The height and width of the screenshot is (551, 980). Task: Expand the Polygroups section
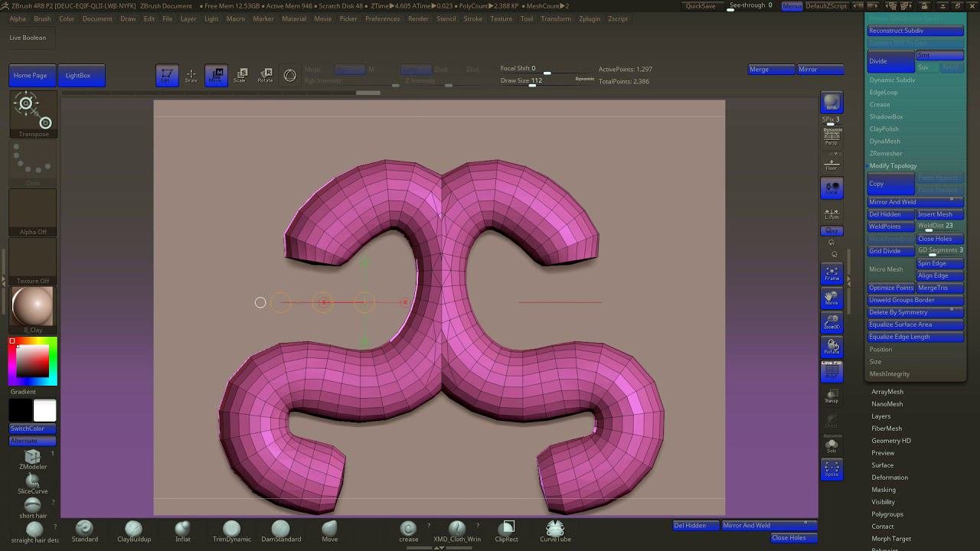click(887, 514)
